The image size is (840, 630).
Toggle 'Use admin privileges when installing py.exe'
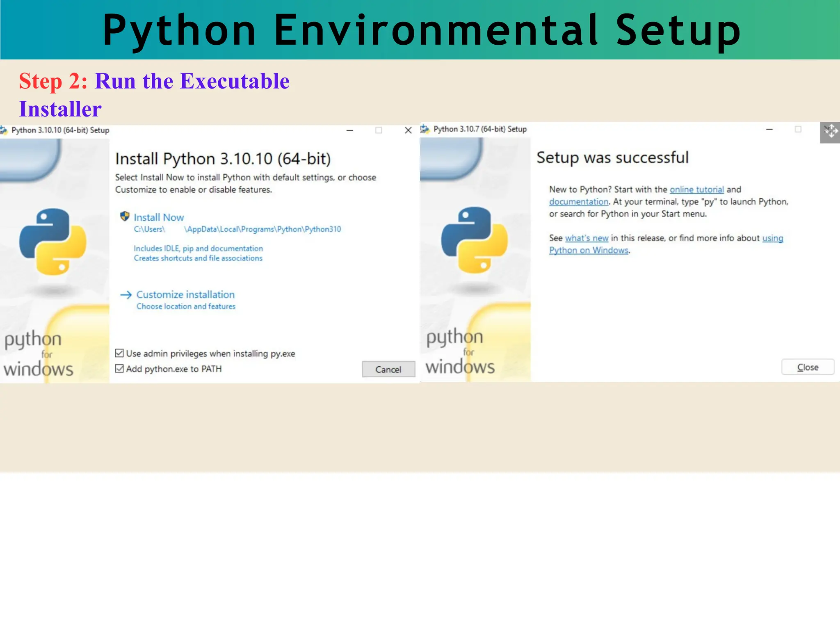119,353
